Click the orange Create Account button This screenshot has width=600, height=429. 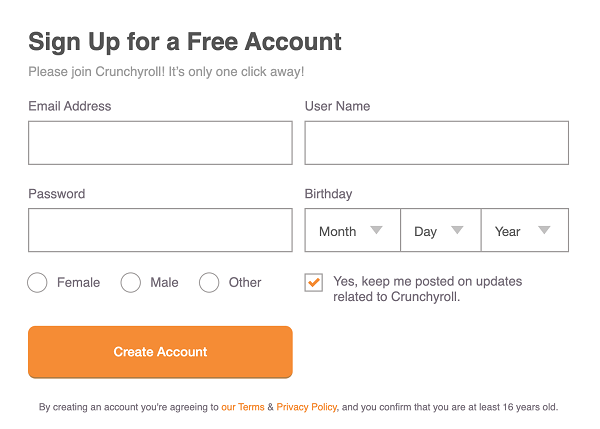pyautogui.click(x=160, y=352)
